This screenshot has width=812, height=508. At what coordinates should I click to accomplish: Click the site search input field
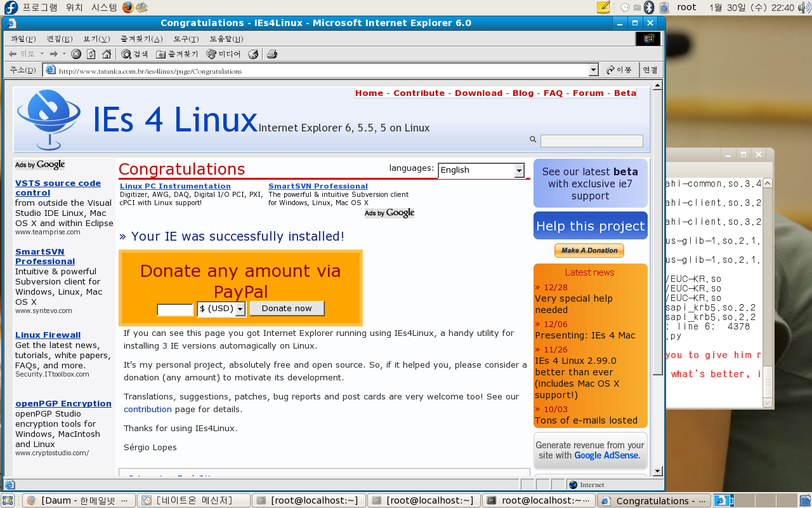pyautogui.click(x=591, y=141)
